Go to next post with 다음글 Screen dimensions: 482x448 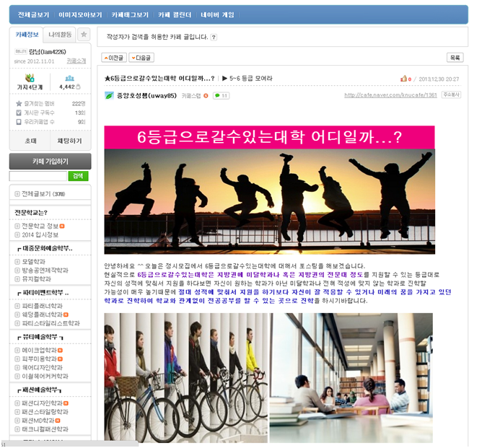[142, 57]
